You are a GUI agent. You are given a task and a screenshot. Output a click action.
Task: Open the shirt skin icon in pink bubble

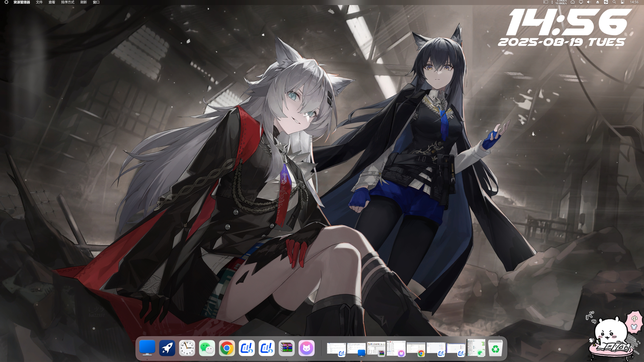point(634,327)
